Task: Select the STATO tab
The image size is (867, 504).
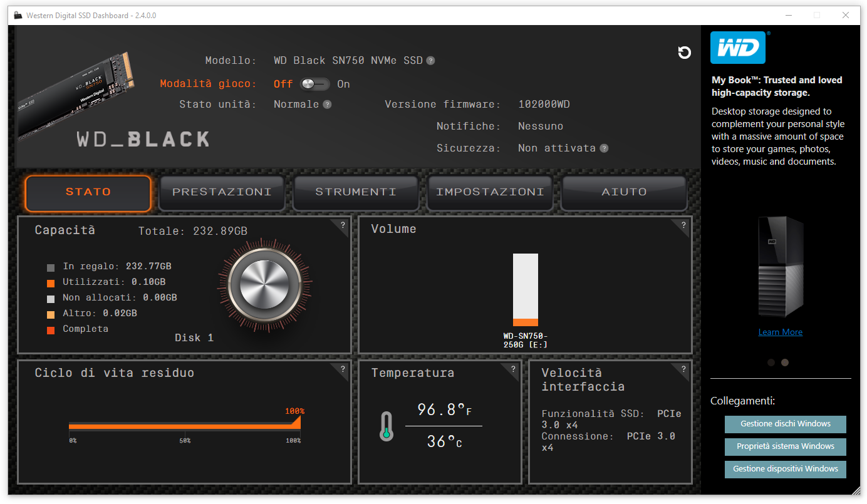Action: (x=88, y=192)
